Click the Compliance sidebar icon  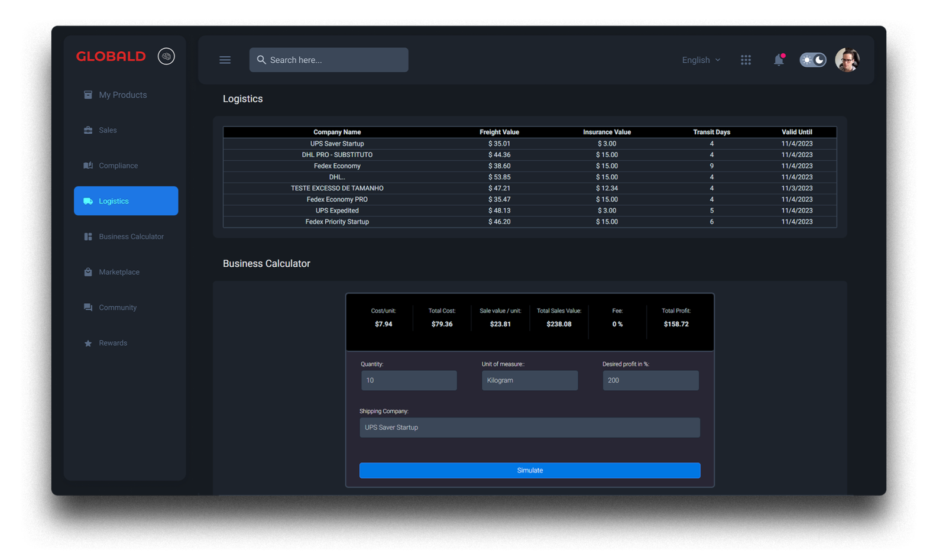coord(88,166)
